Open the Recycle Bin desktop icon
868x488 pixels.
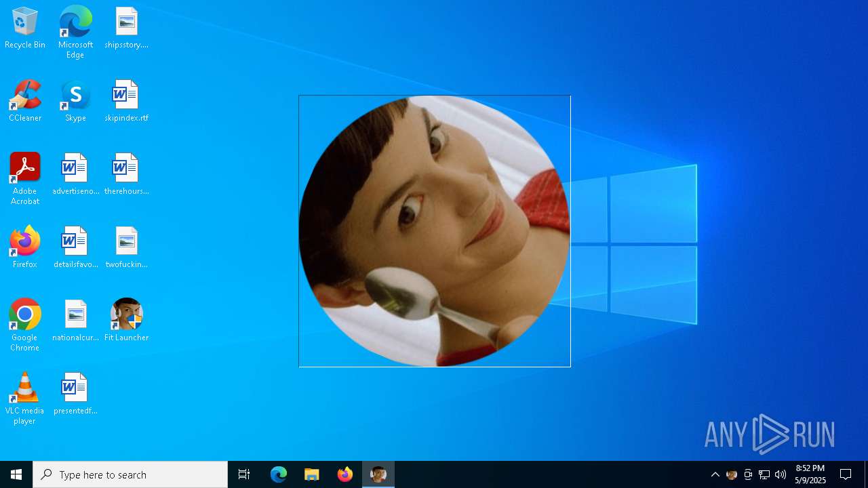pos(25,28)
